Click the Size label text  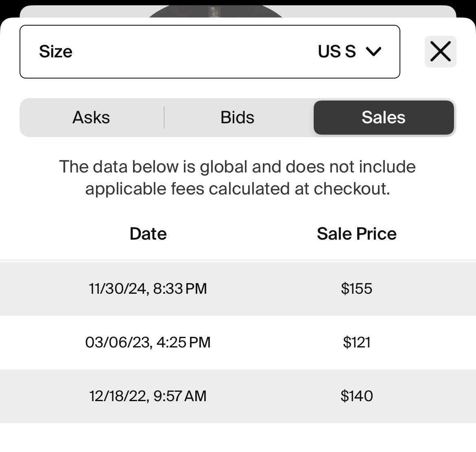[x=56, y=51]
